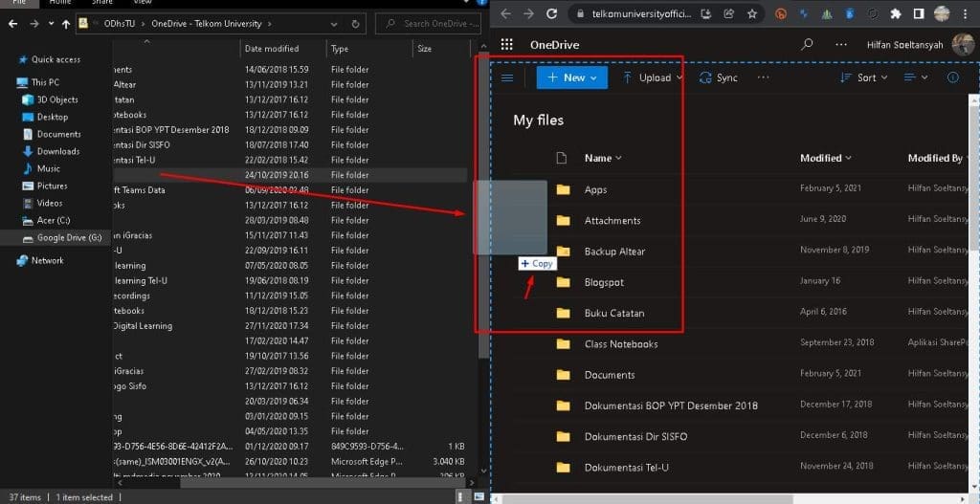Click the Dokumentasi Dir SISFO folder icon
This screenshot has width=980, height=504.
point(563,436)
